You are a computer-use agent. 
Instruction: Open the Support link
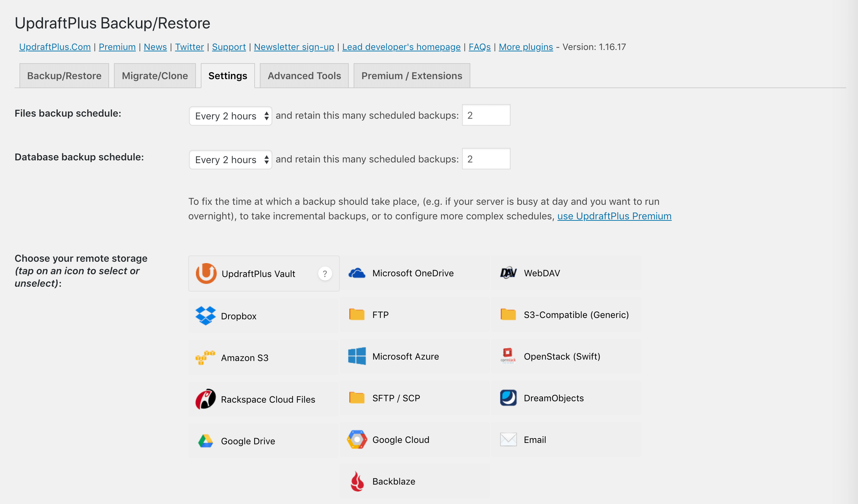tap(229, 47)
